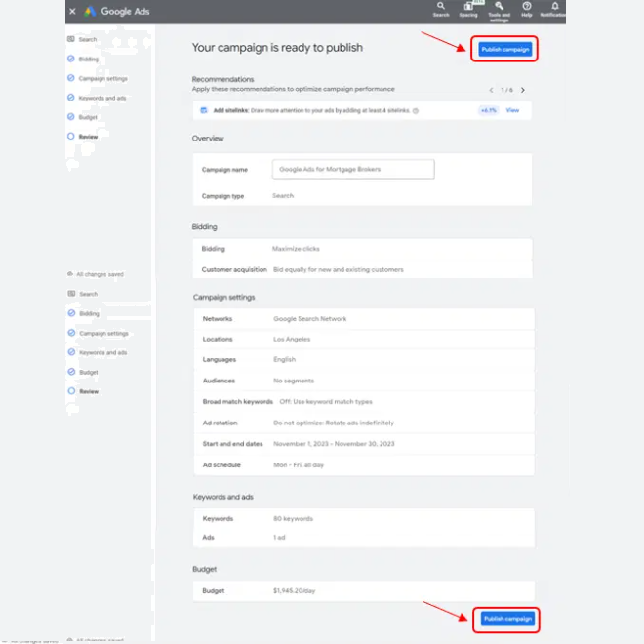
Task: Click the top Publish campaign button
Action: point(505,49)
